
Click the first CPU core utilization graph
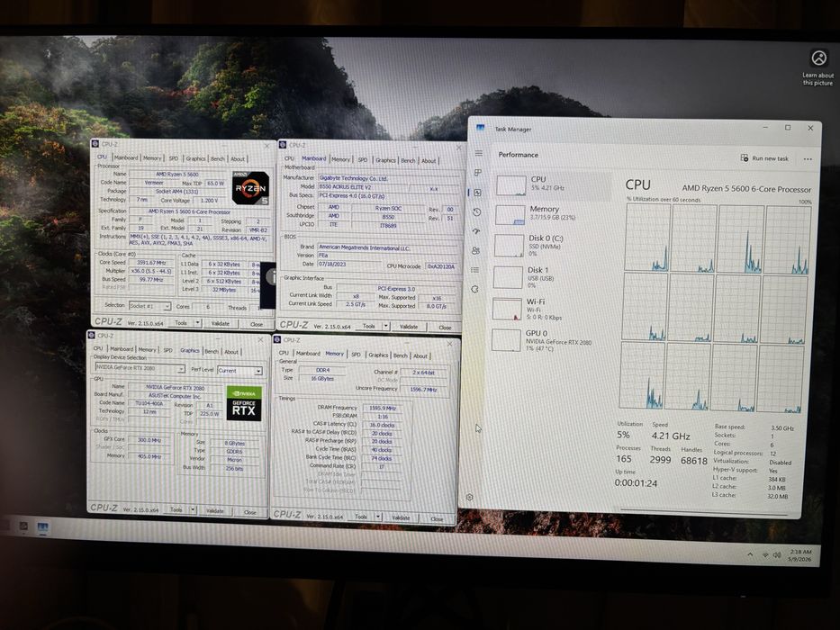(x=647, y=238)
